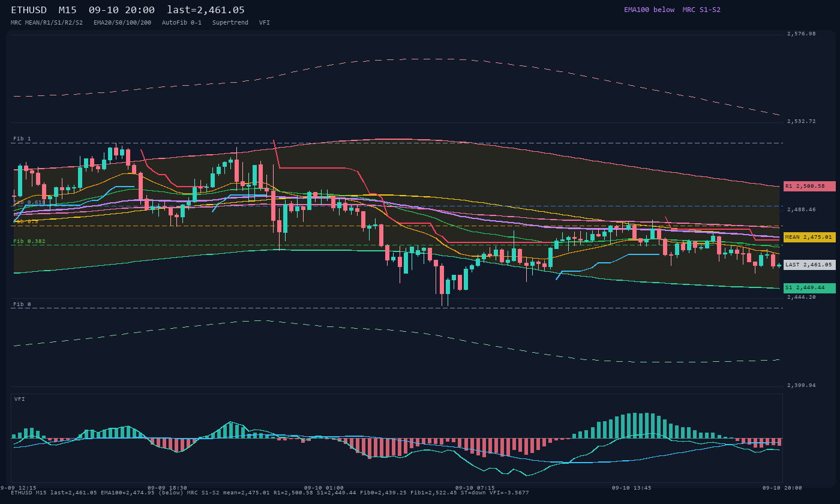Click the 09-10 13:45 time axis label
Image resolution: width=840 pixels, height=504 pixels.
pyautogui.click(x=631, y=488)
